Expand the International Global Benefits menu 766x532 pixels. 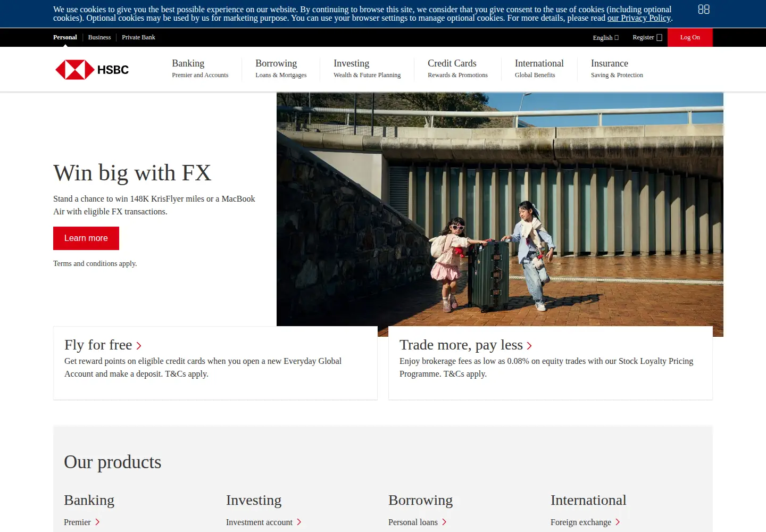click(x=539, y=69)
